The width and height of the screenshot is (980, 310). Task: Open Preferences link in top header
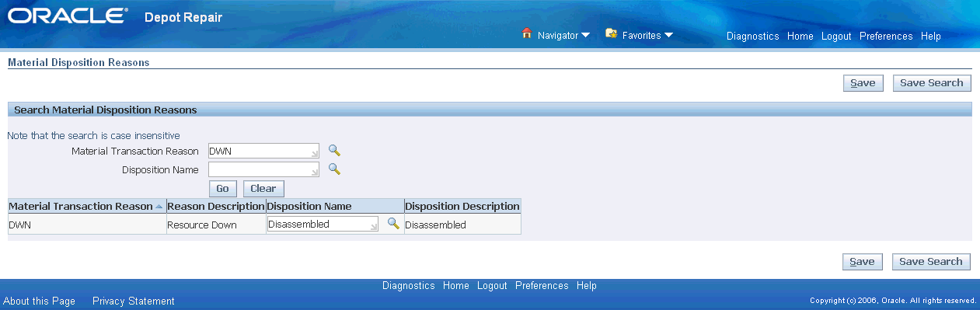point(886,37)
